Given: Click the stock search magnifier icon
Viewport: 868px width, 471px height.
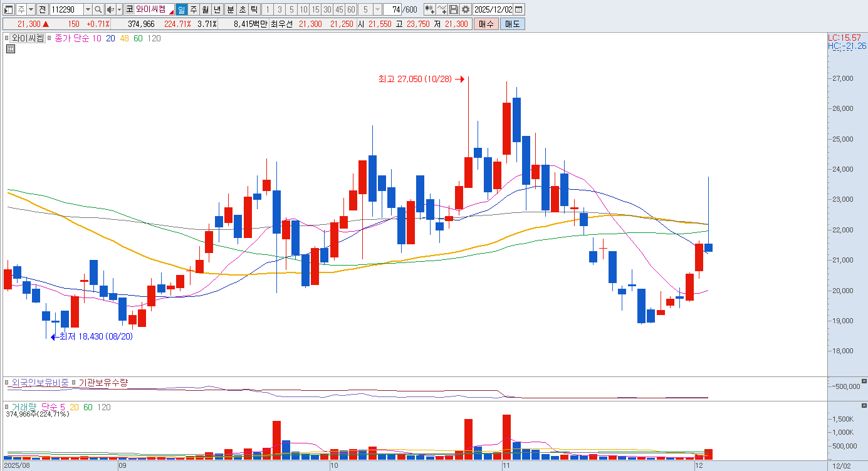Looking at the screenshot, I should pyautogui.click(x=98, y=9).
